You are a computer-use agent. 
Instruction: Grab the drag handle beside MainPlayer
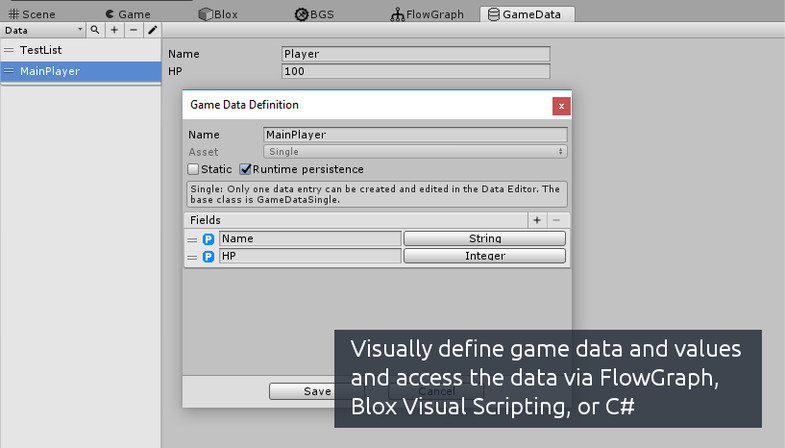(9, 71)
